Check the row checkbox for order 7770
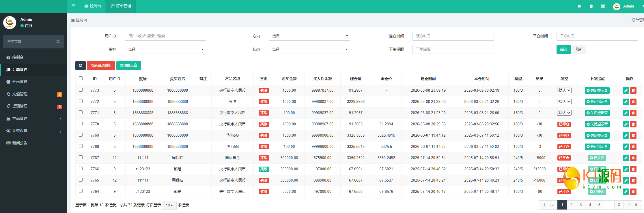The width and height of the screenshot is (644, 213). [81, 124]
